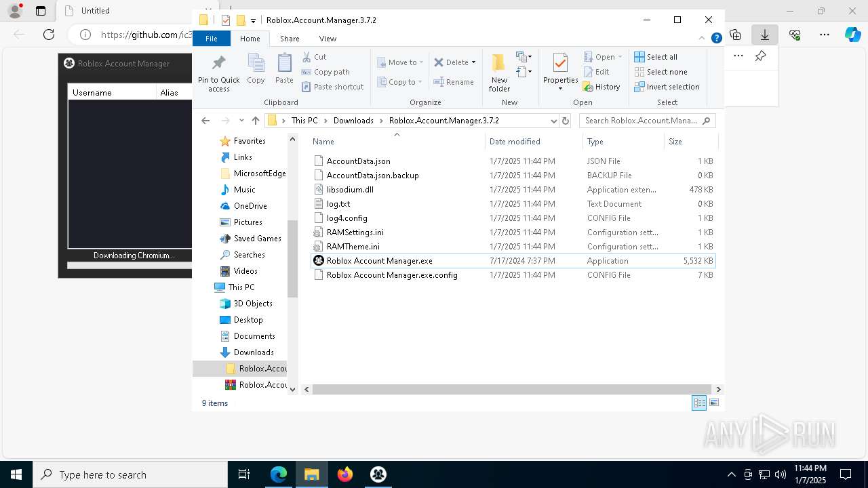Click Select none in ribbon
Viewport: 868px width, 488px height.
tap(660, 72)
